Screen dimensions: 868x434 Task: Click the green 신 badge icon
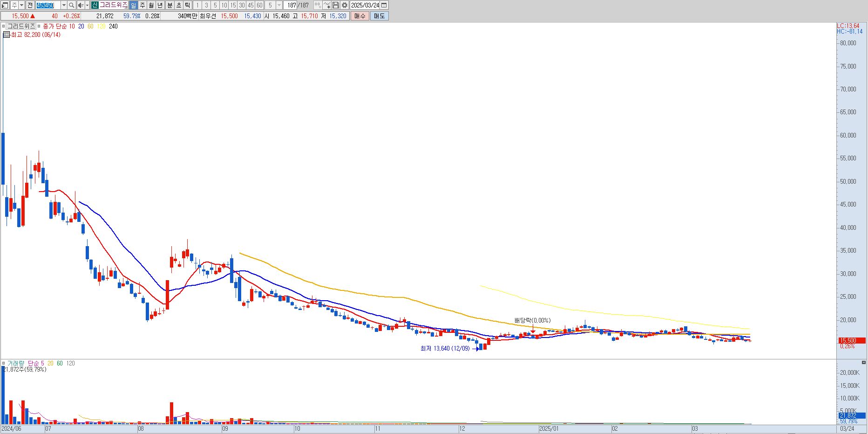95,5
